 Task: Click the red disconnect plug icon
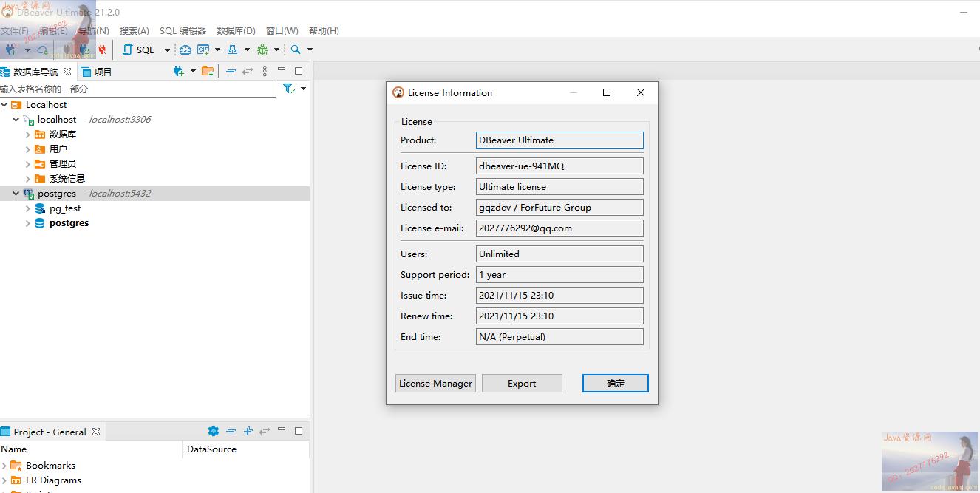[102, 50]
